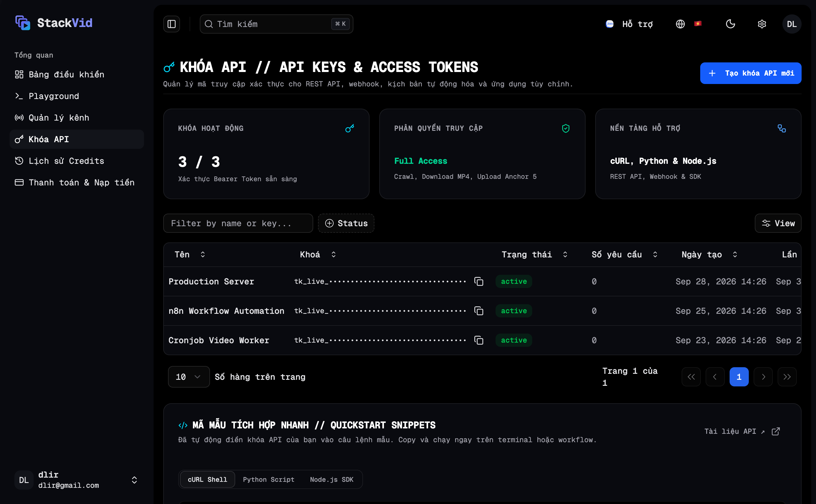The width and height of the screenshot is (816, 504).
Task: Click the StackVid logo icon
Action: click(23, 23)
